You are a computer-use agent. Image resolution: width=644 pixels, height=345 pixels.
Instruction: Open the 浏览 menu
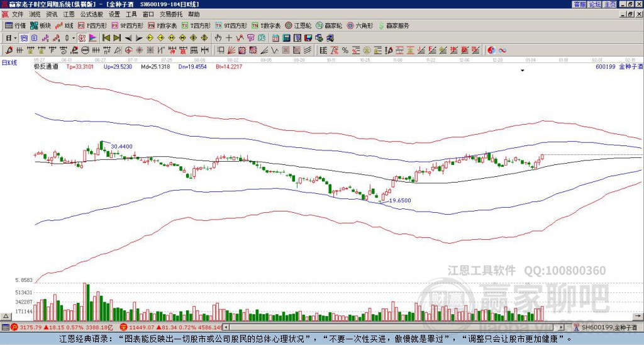(35, 14)
